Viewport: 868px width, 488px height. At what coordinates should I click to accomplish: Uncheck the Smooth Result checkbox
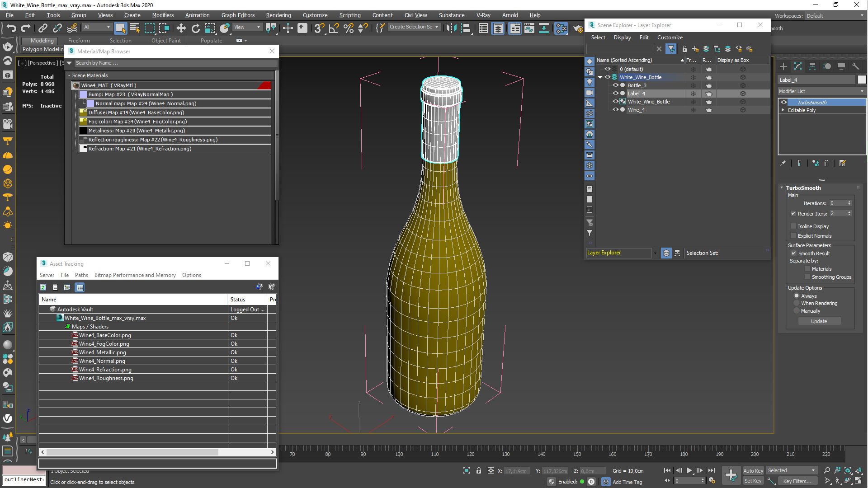point(794,253)
